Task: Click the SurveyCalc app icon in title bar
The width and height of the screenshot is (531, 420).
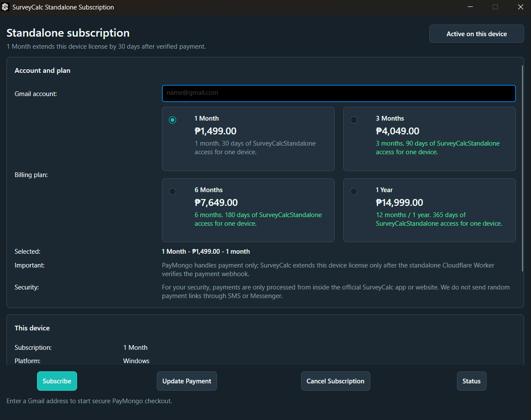Action: [5, 7]
